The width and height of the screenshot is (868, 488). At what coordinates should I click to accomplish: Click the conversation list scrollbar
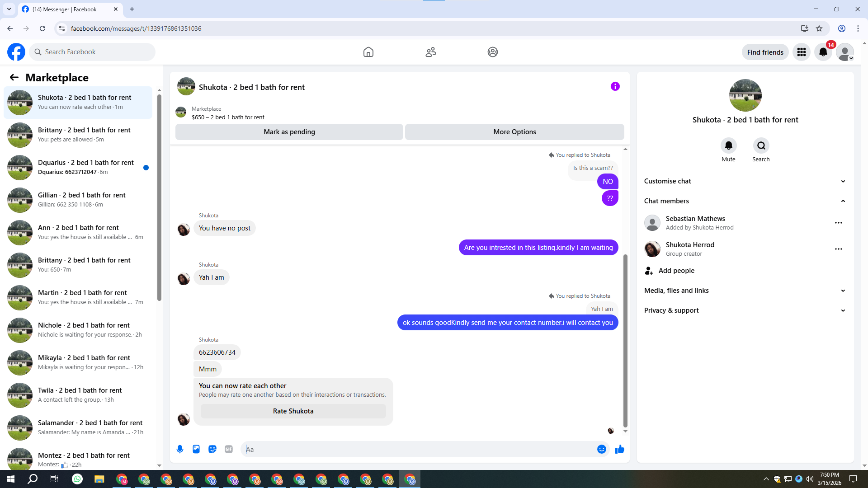159,197
